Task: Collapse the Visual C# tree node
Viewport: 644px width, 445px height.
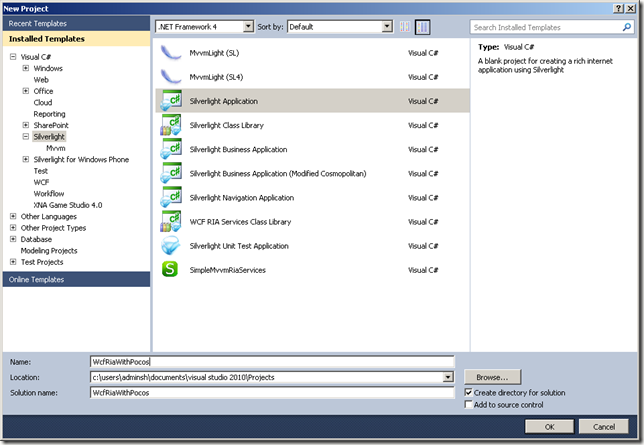Action: tap(13, 57)
